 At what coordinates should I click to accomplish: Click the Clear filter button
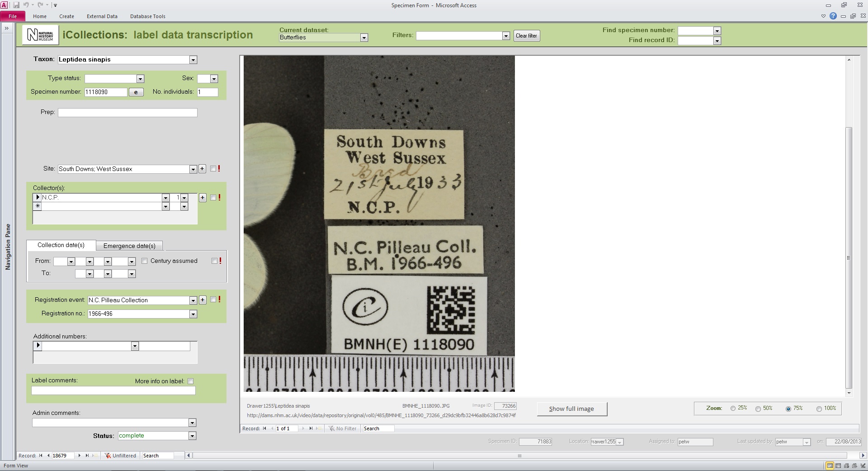(x=527, y=36)
